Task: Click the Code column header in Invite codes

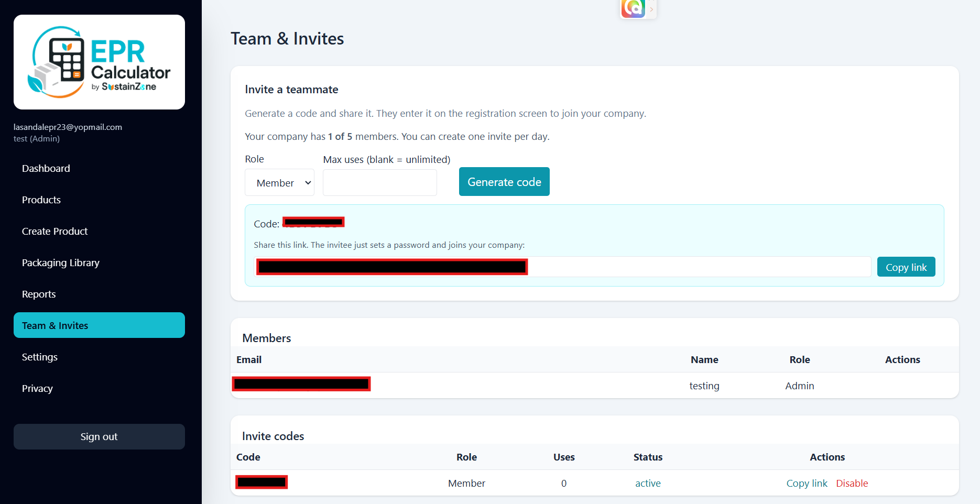Action: pos(248,457)
